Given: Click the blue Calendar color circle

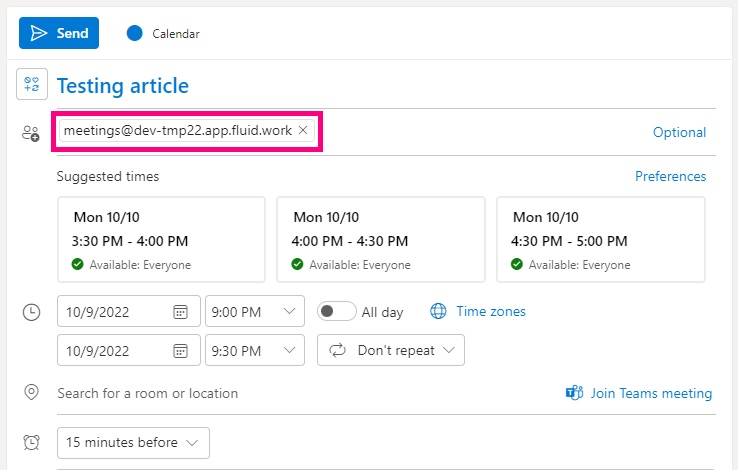Looking at the screenshot, I should (x=135, y=33).
